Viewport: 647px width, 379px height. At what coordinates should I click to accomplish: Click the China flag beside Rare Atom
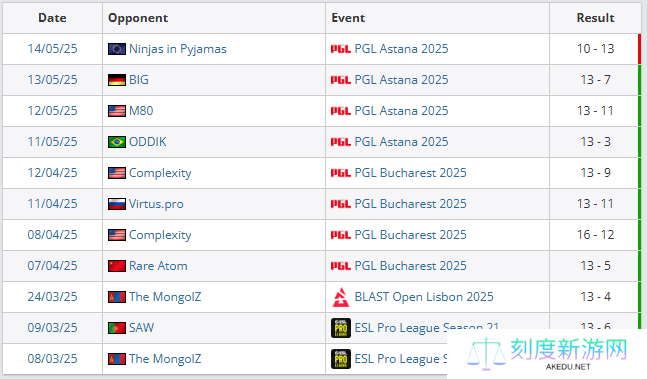click(117, 266)
